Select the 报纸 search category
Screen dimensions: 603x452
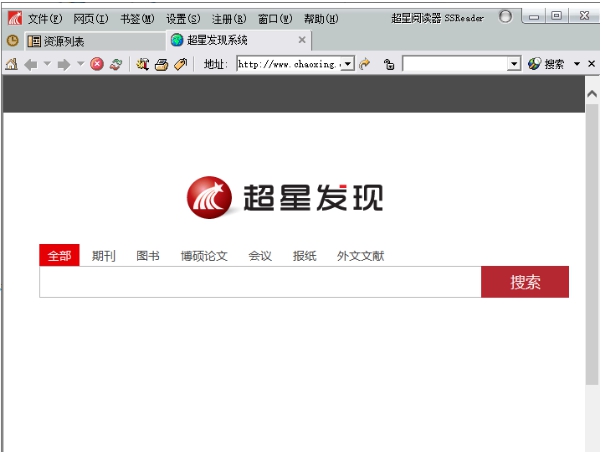(x=305, y=256)
